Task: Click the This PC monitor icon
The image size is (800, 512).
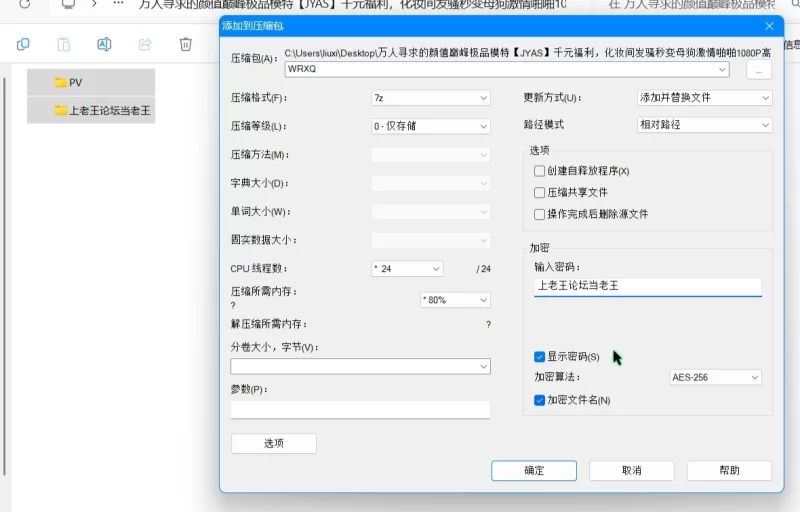Action: coord(68,4)
